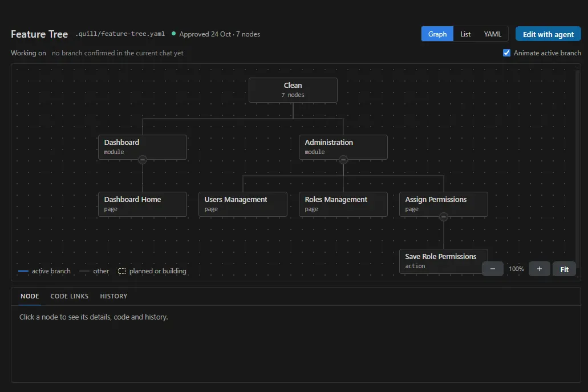The image size is (588, 392).
Task: Select the Assign Permissions page node
Action: [444, 204]
